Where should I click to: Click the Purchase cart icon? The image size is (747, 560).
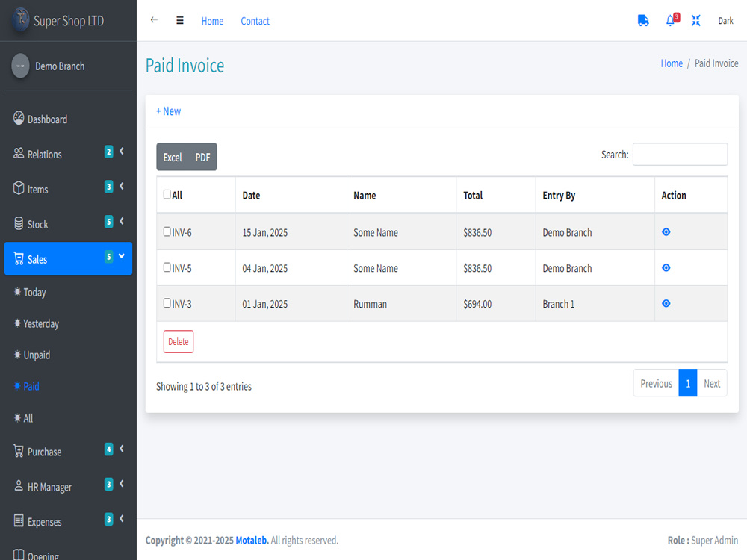(19, 451)
